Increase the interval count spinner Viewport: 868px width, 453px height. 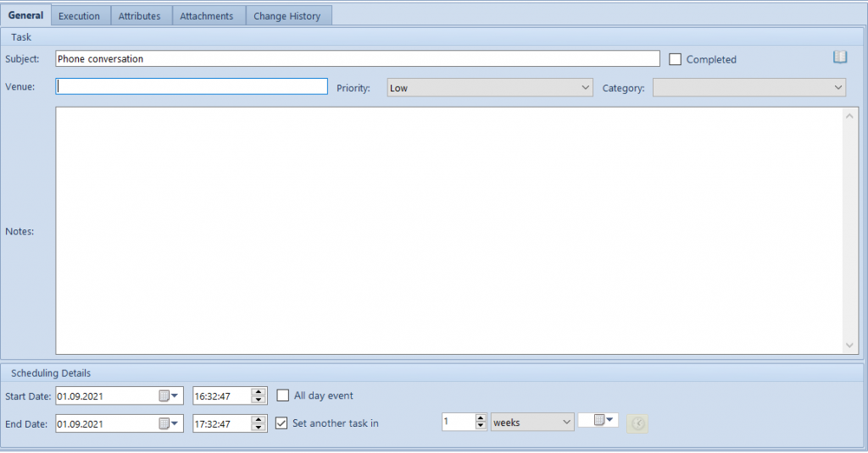coord(481,417)
